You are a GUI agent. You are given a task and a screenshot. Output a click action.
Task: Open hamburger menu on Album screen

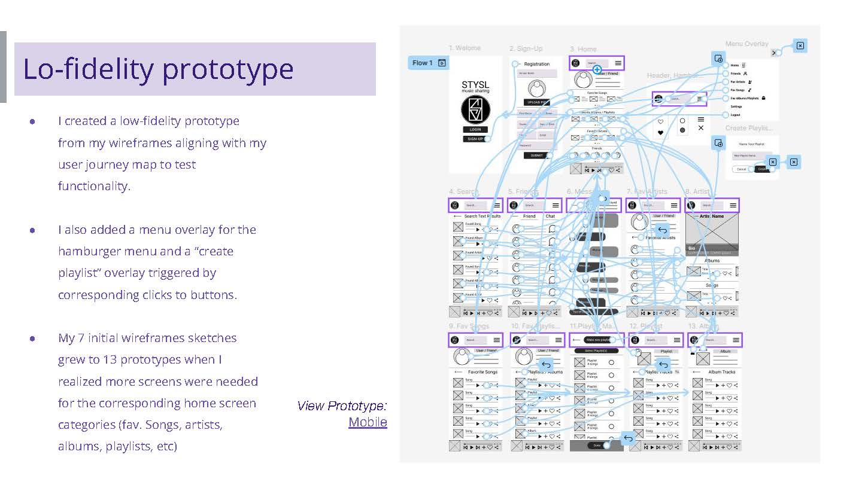[x=736, y=340]
